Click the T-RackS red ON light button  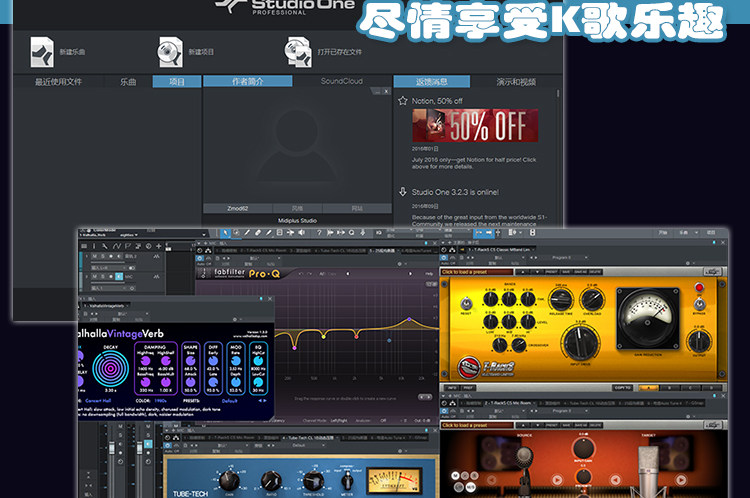tap(699, 288)
